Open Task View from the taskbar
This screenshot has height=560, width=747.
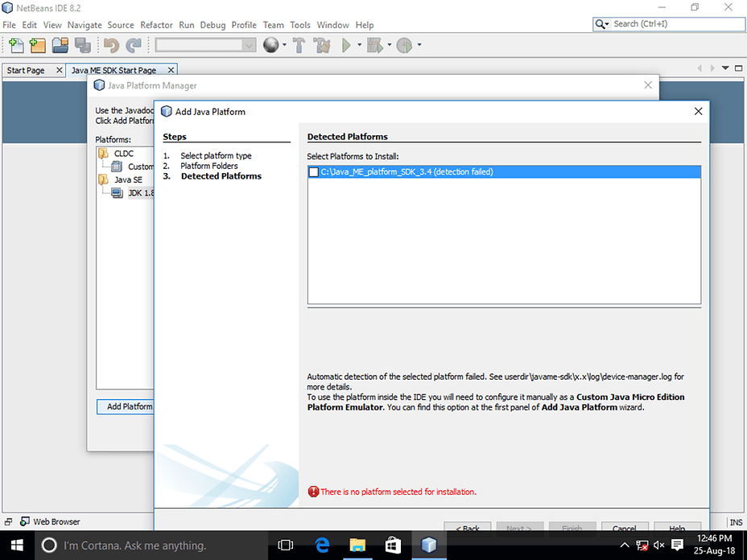[x=286, y=546]
